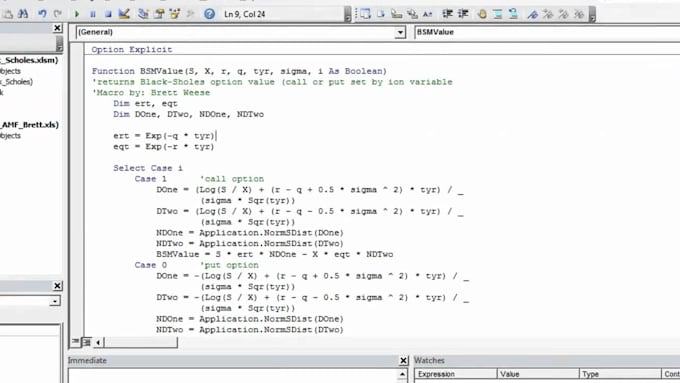Viewport: 680px width, 383px height.
Task: Click inside the Immediate window input
Action: 233,376
